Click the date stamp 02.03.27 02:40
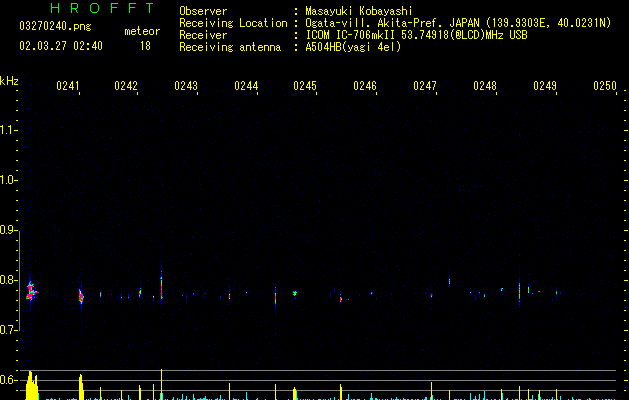The height and width of the screenshot is (400, 629). [61, 46]
